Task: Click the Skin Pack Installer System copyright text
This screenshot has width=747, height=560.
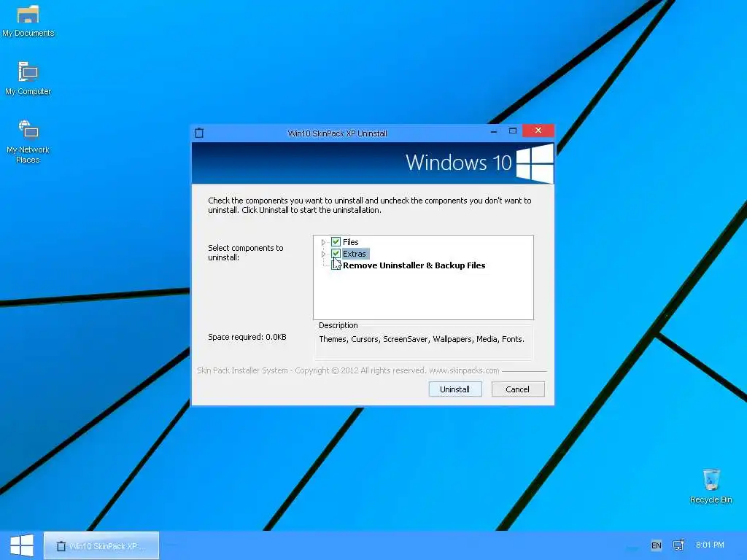Action: [348, 370]
